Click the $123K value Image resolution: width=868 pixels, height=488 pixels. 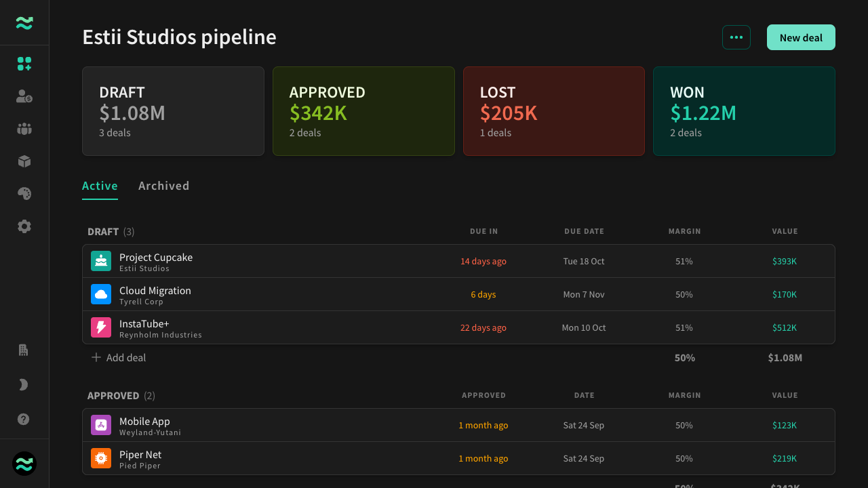coord(785,425)
